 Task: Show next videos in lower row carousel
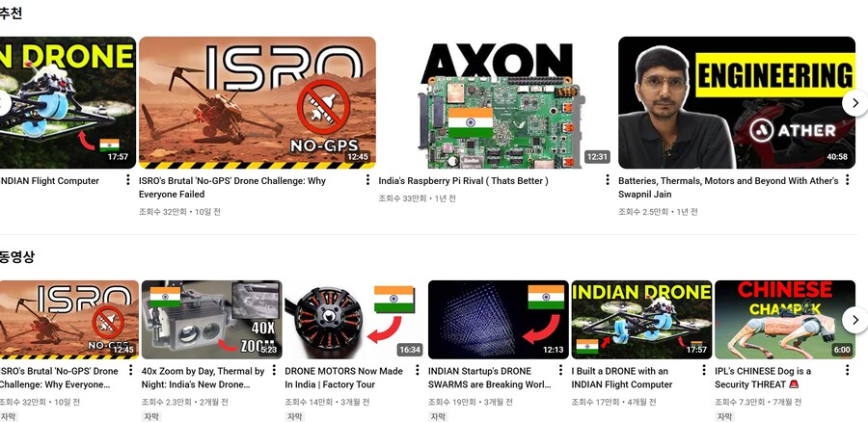(854, 320)
